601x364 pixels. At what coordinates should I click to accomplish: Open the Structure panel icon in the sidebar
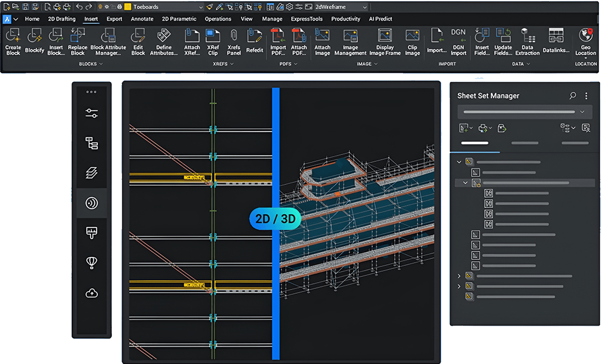click(91, 143)
